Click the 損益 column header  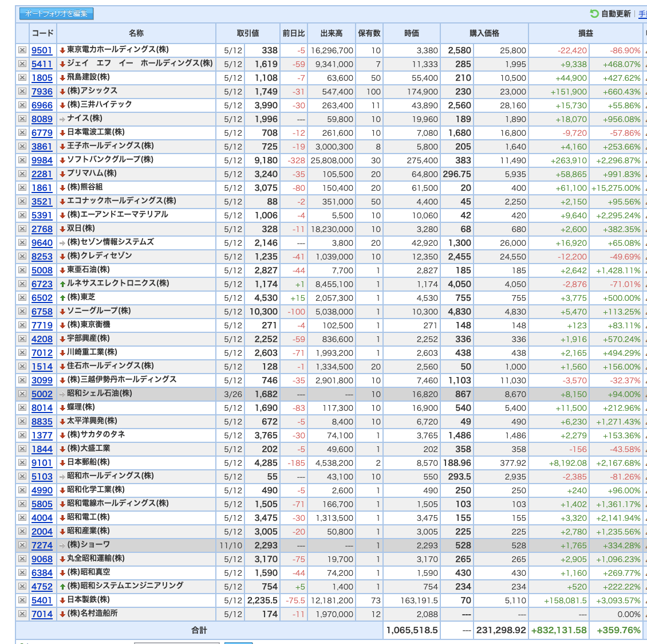pos(585,33)
